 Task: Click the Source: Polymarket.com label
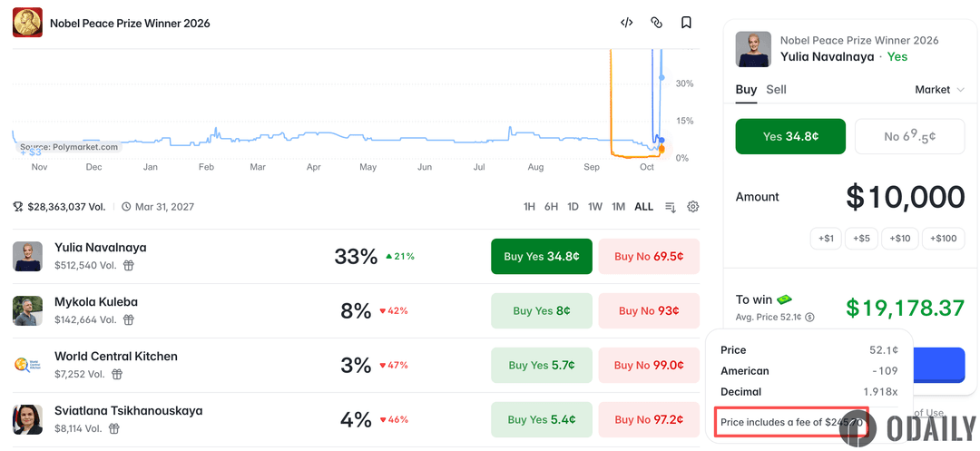click(x=69, y=147)
